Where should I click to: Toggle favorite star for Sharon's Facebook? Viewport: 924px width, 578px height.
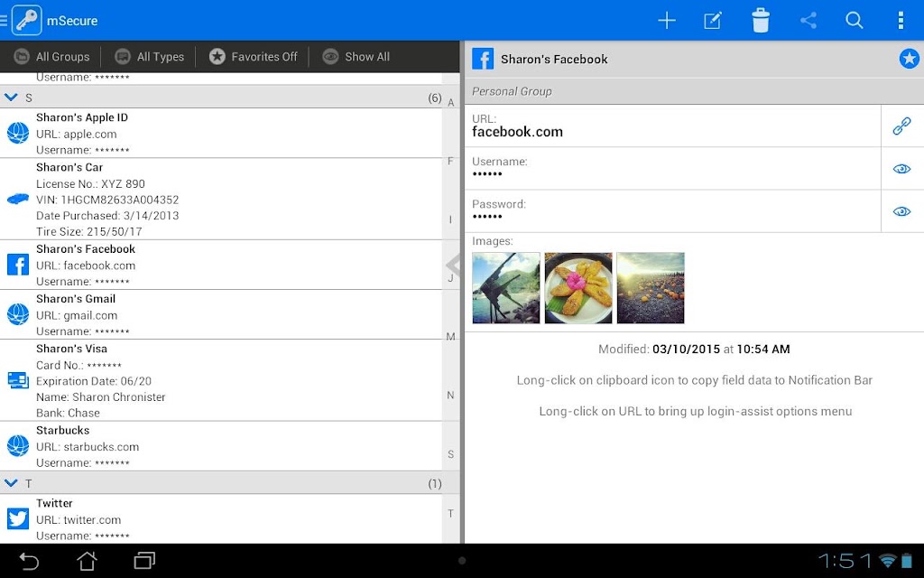tap(909, 59)
